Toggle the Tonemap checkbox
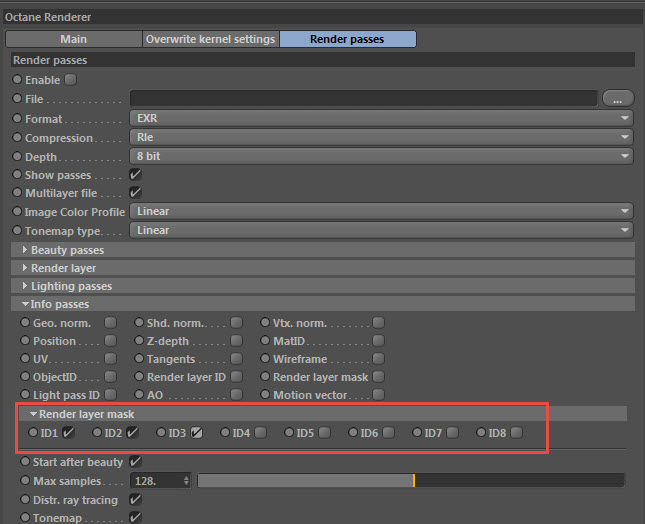This screenshot has height=524, width=645. (135, 517)
